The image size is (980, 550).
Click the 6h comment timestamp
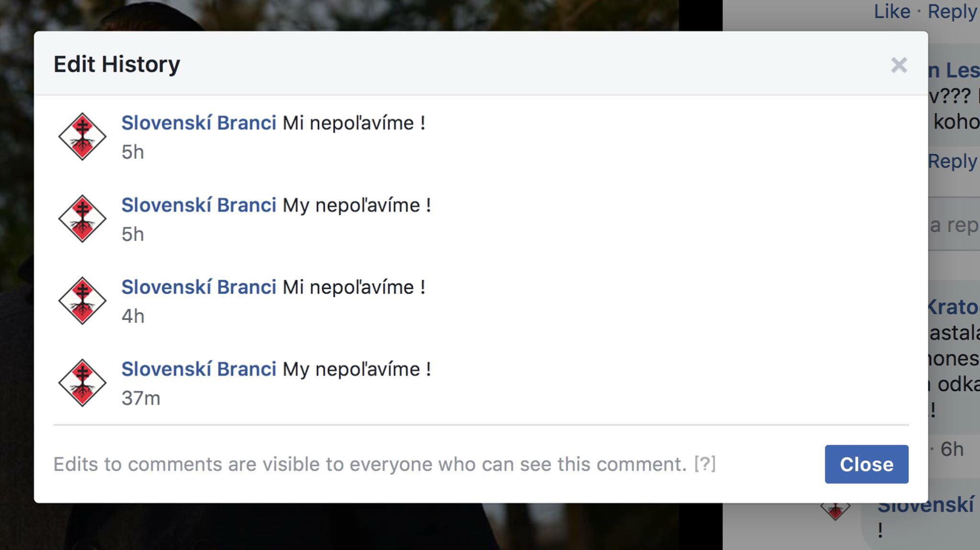(x=952, y=449)
